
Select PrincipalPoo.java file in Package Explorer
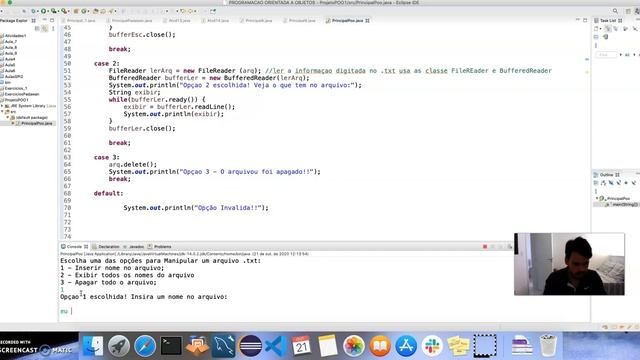pos(36,123)
